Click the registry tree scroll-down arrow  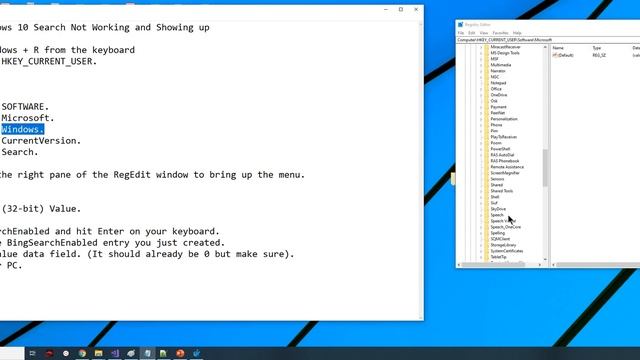pos(545,259)
